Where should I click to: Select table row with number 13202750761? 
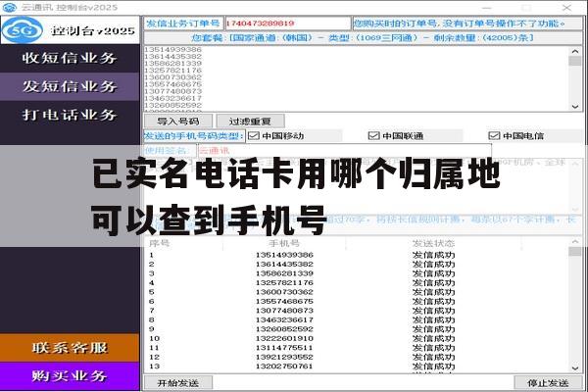[357, 367]
